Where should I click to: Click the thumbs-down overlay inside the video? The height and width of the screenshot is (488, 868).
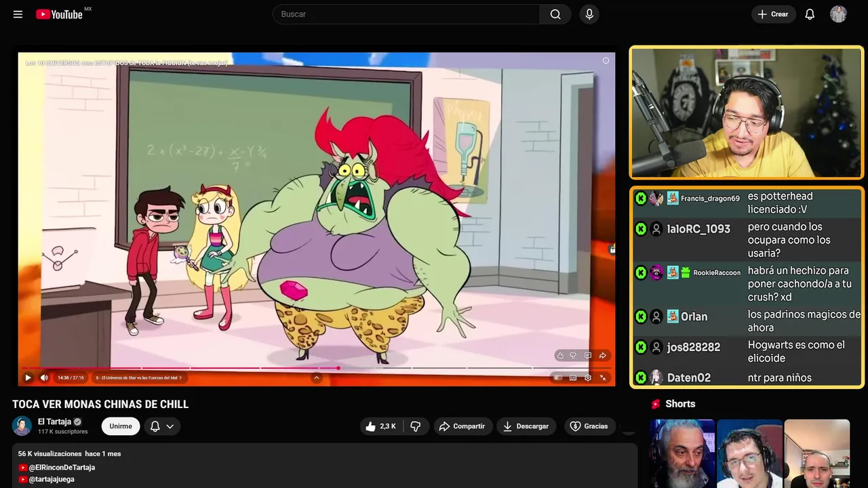pos(573,355)
